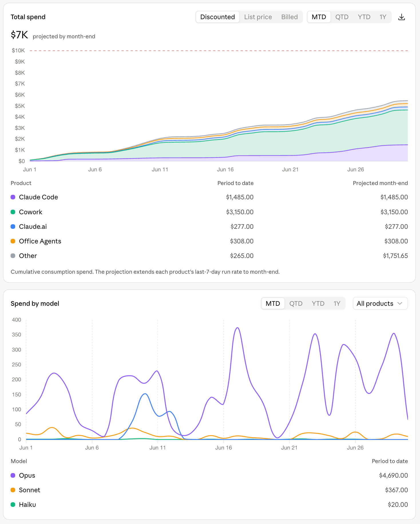This screenshot has width=420, height=524.
Task: Select YTD range in Spend by model
Action: click(318, 303)
